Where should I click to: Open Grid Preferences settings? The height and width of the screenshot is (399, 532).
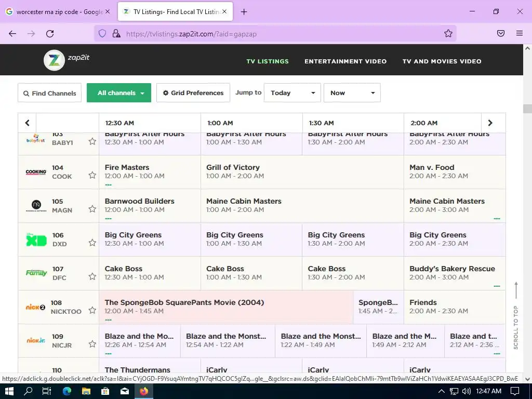coord(193,92)
